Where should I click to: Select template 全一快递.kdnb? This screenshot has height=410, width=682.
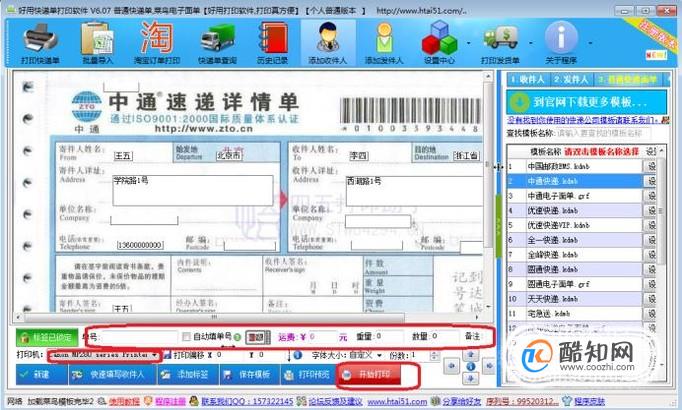575,240
